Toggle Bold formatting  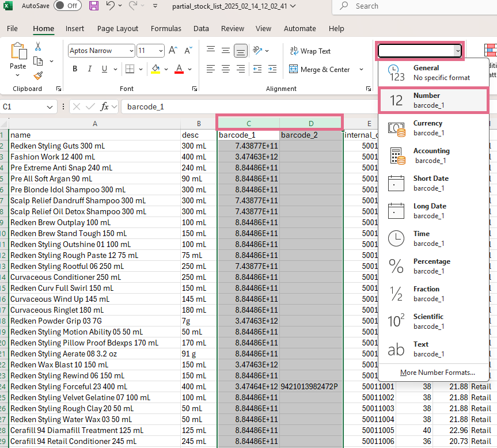[75, 69]
